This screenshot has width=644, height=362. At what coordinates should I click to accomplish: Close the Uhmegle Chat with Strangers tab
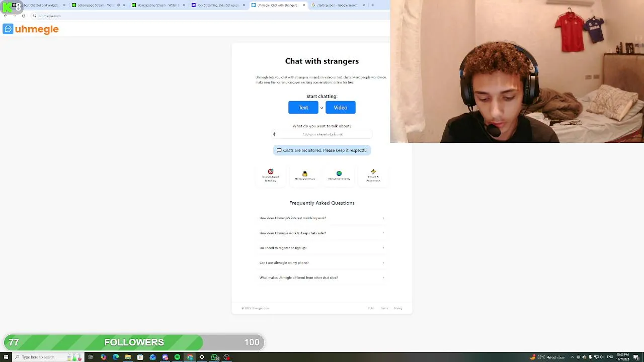pyautogui.click(x=304, y=5)
